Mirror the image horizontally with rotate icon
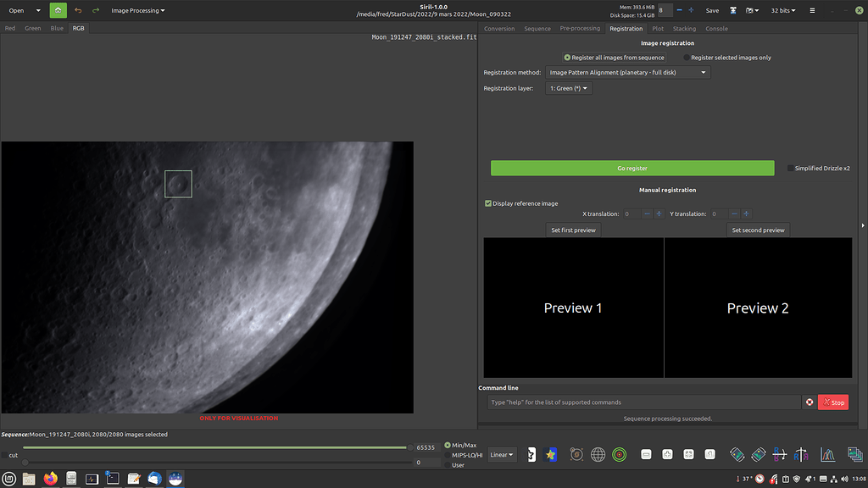 click(801, 455)
